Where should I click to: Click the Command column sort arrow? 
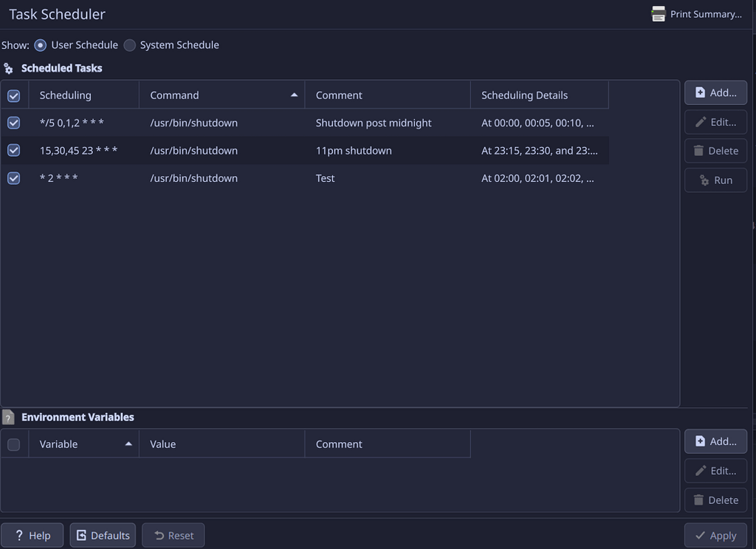(x=293, y=95)
